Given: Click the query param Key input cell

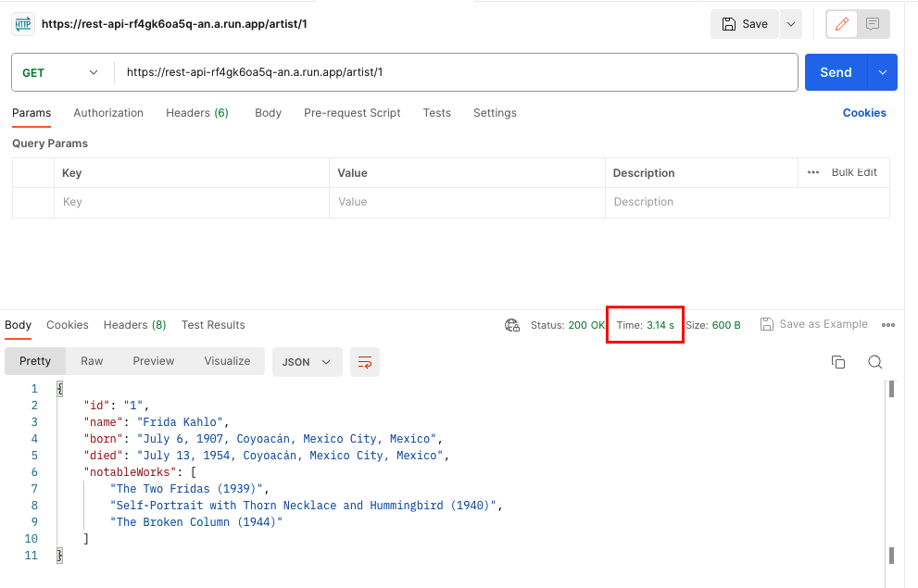Looking at the screenshot, I should pyautogui.click(x=192, y=203).
